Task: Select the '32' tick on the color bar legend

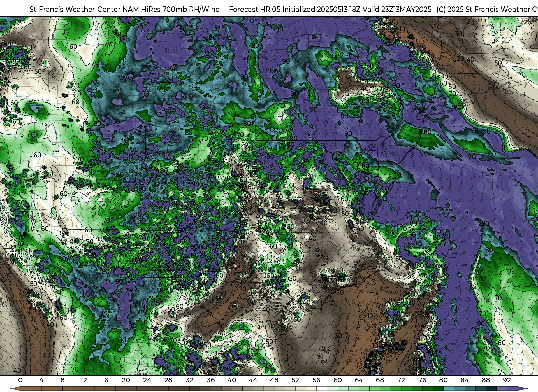Action: [x=189, y=380]
